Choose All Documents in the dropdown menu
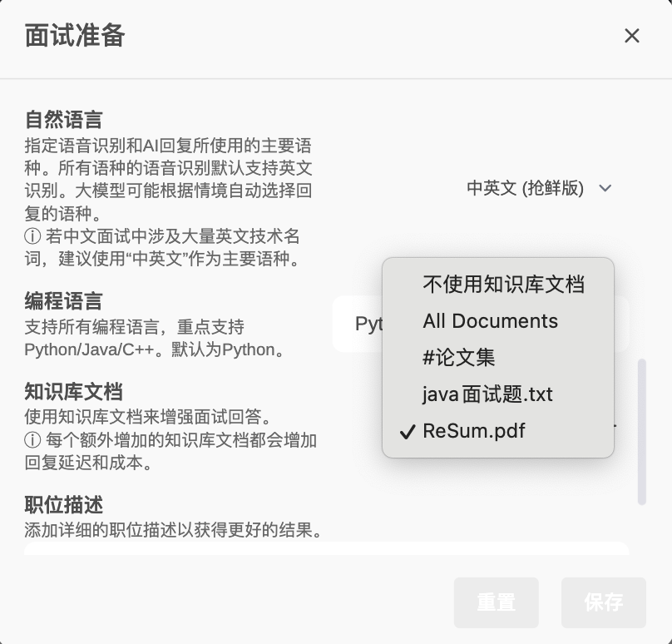Image resolution: width=672 pixels, height=644 pixels. [490, 321]
